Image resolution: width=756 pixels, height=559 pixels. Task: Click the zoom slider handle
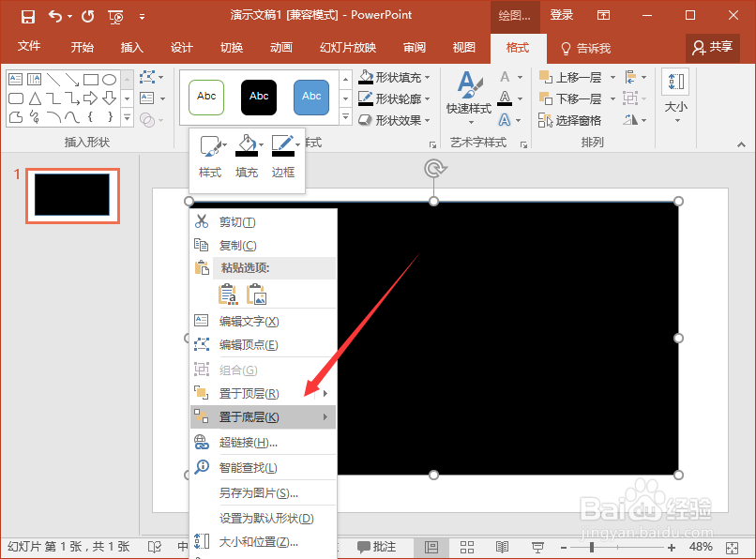(x=592, y=548)
